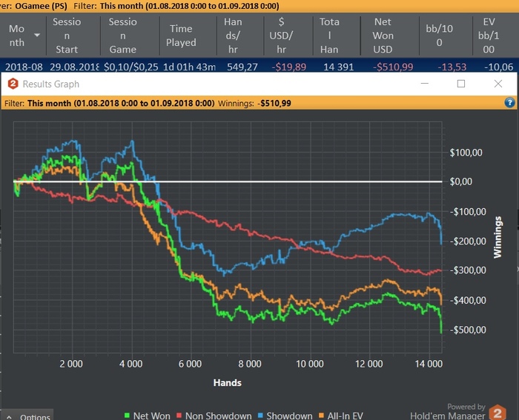519x420 pixels.
Task: Open the Month column sort dropdown arrow
Action: click(x=37, y=35)
